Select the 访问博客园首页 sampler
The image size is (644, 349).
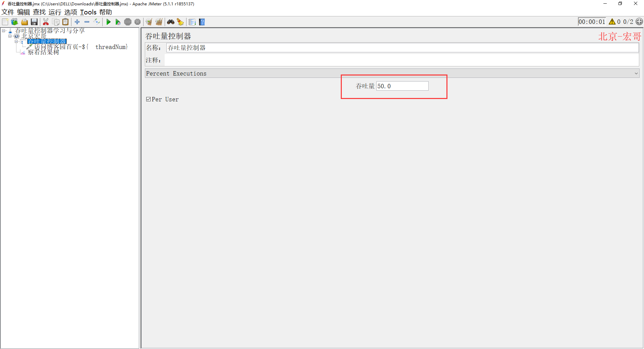pos(81,47)
